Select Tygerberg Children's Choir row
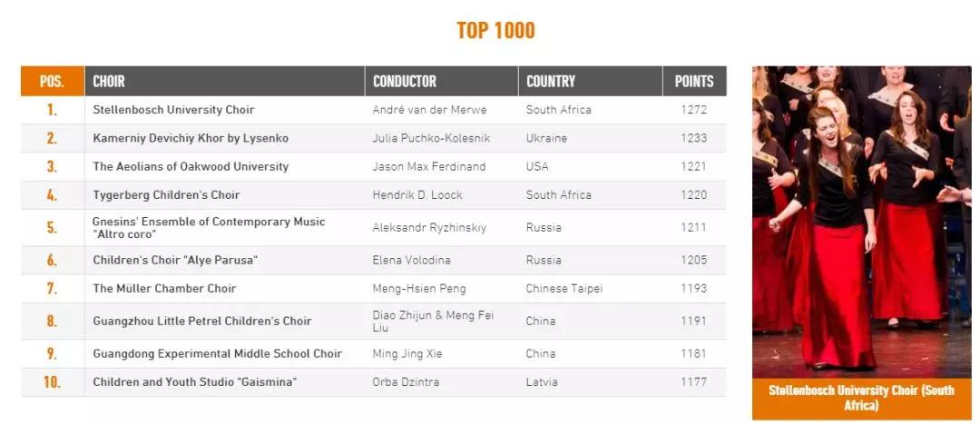This screenshot has height=426, width=980. [374, 195]
